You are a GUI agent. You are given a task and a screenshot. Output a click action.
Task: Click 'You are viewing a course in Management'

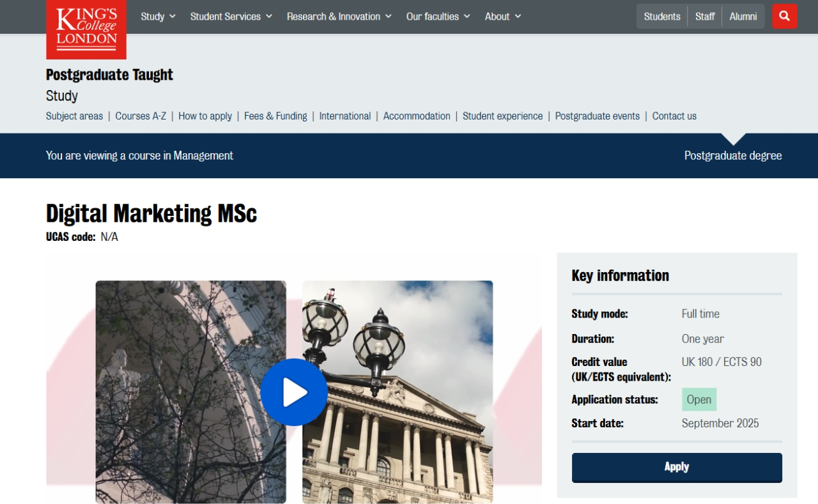click(x=139, y=155)
